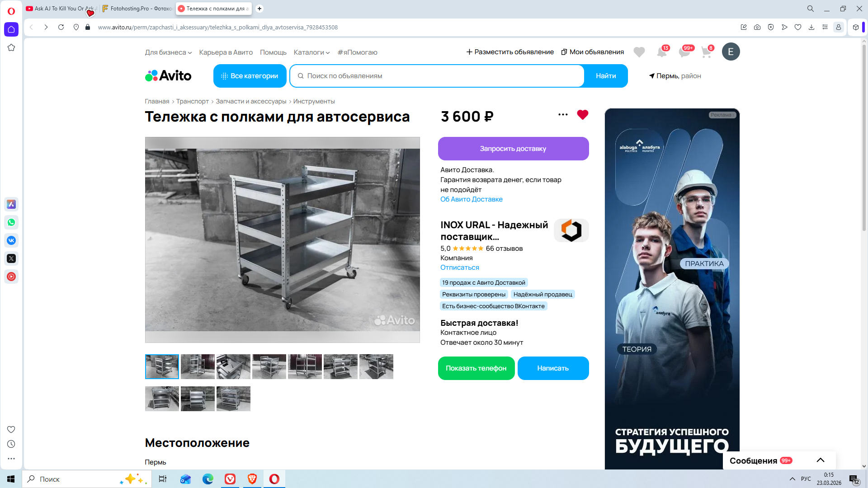
Task: Open VK in Opera sidebar
Action: (11, 240)
